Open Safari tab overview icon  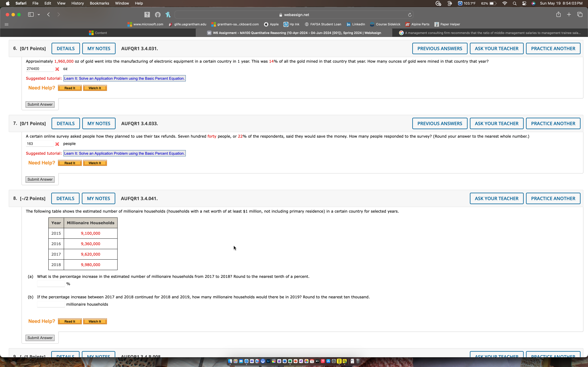click(x=580, y=15)
